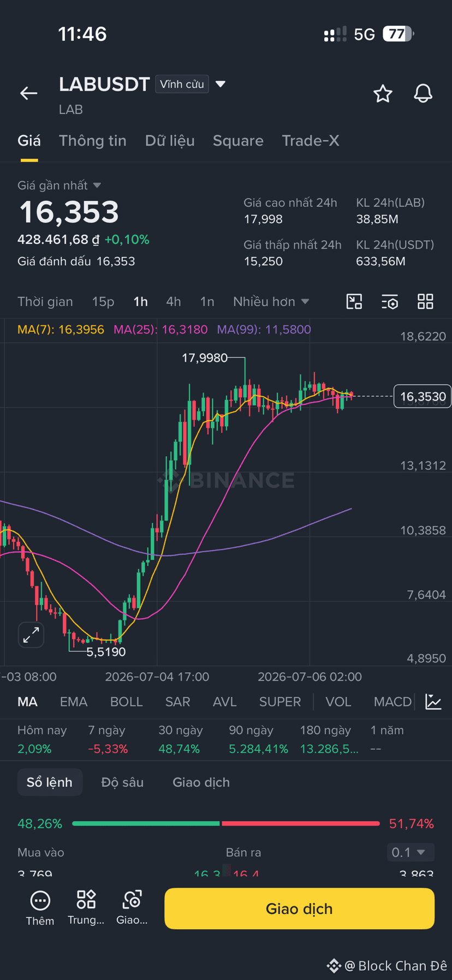
Task: Tap the 17,9980 chart high marker
Action: pyautogui.click(x=205, y=358)
